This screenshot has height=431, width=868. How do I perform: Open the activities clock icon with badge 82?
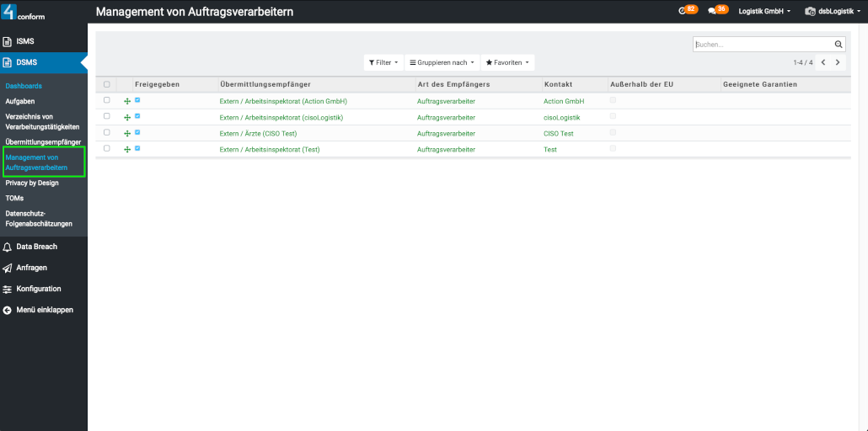click(x=683, y=11)
